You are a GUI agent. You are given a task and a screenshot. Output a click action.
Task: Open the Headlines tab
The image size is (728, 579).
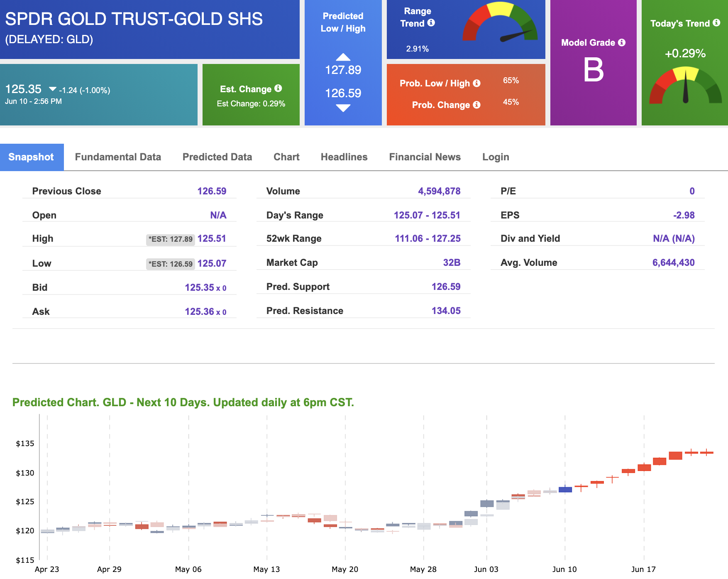344,157
